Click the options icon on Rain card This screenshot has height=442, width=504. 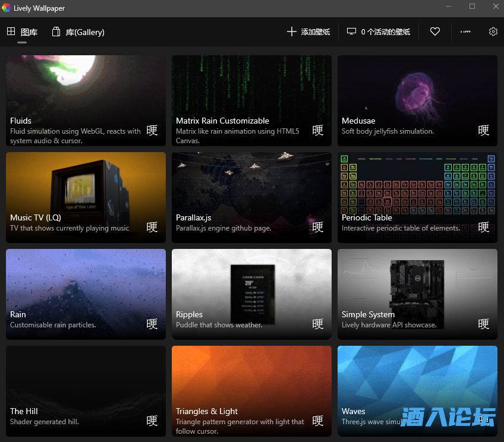(x=152, y=324)
